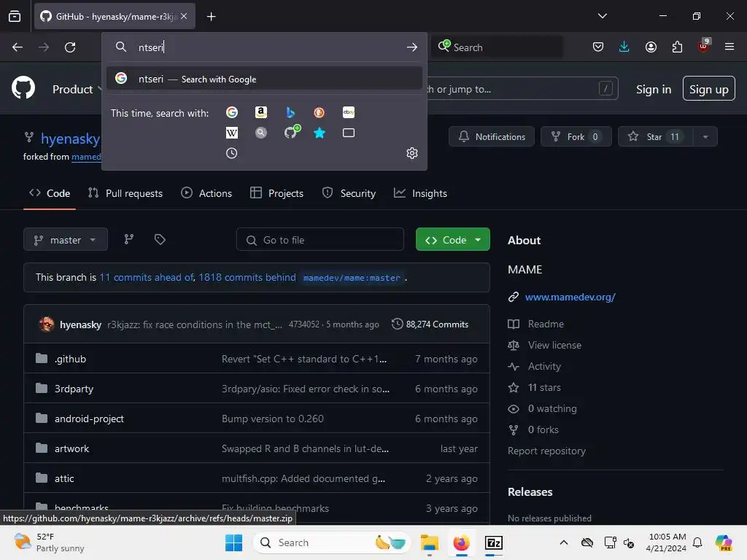Open Firefox account icon

[651, 47]
